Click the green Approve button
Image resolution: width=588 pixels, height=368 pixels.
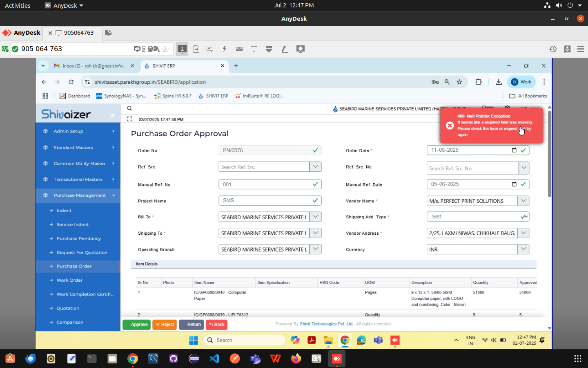click(136, 324)
